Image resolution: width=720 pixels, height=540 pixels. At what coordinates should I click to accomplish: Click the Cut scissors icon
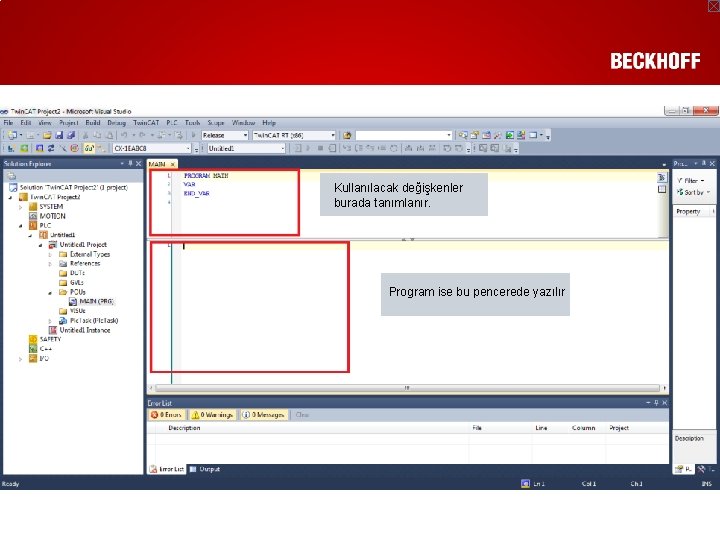[x=85, y=135]
